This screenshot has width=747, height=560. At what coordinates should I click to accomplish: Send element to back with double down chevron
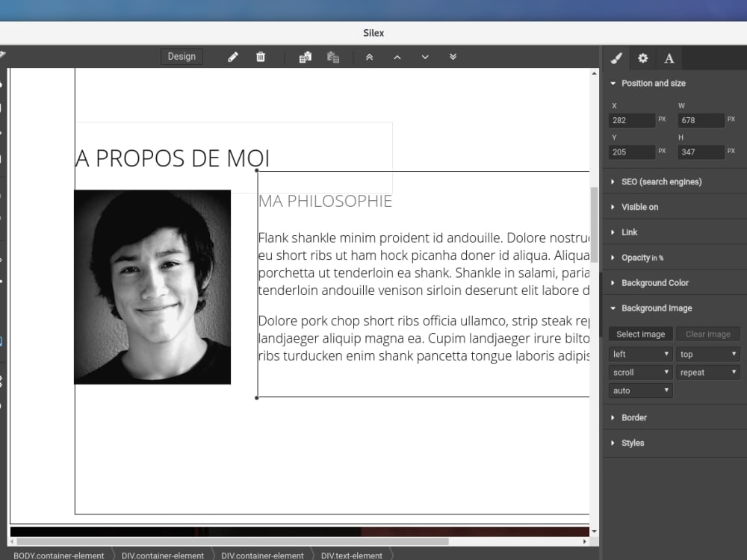[453, 57]
